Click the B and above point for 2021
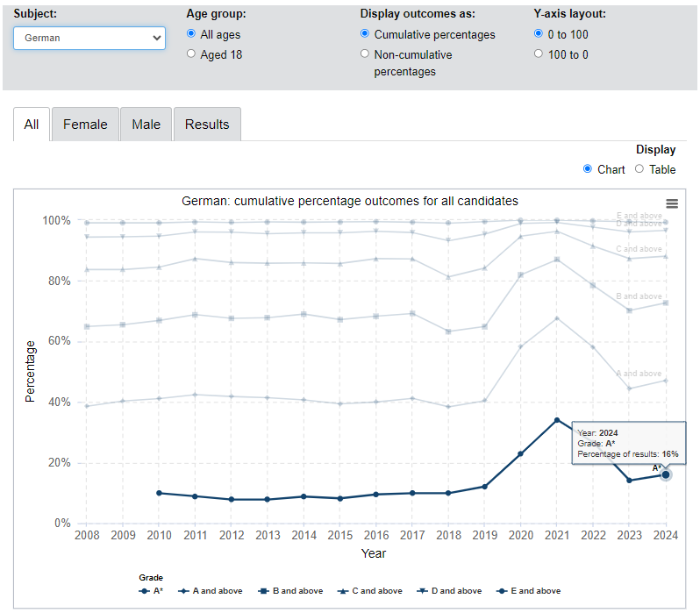 tap(557, 260)
